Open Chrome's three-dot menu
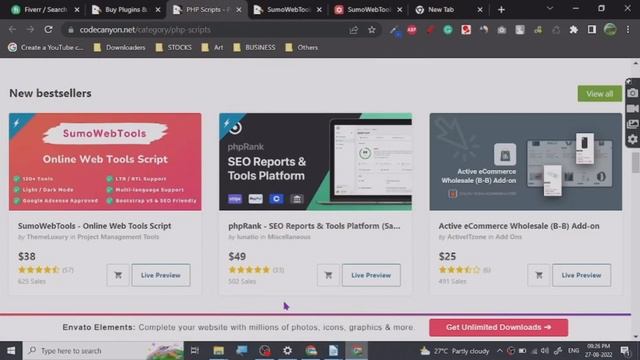The height and width of the screenshot is (360, 640). pos(628,29)
